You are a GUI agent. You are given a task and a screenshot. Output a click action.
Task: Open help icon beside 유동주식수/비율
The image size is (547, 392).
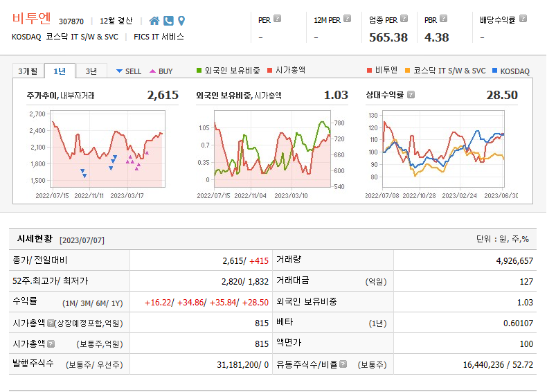[x=343, y=364]
